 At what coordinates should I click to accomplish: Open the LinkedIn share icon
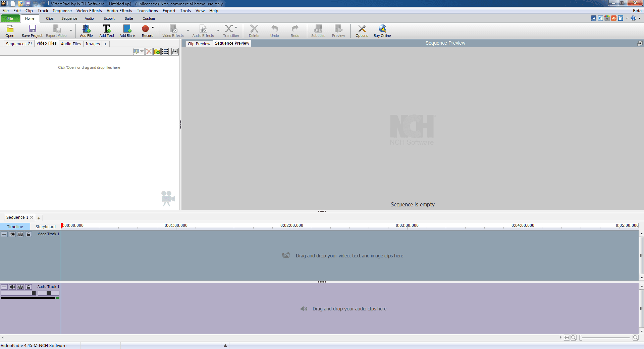[x=621, y=18]
